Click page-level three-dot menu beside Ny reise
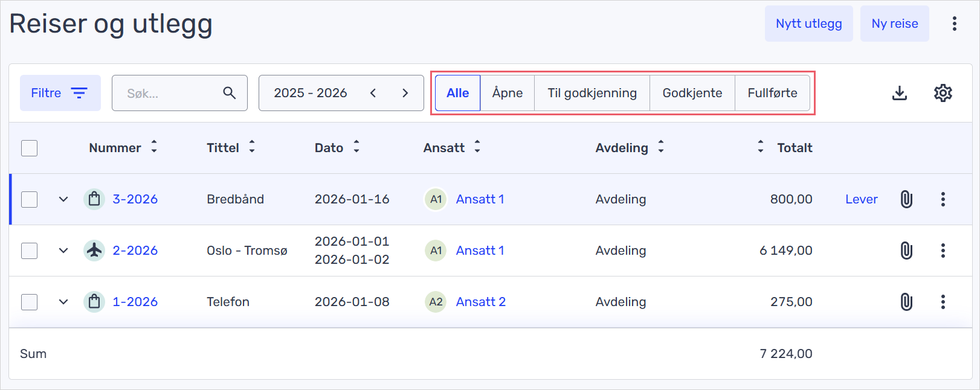The height and width of the screenshot is (390, 980). [954, 24]
